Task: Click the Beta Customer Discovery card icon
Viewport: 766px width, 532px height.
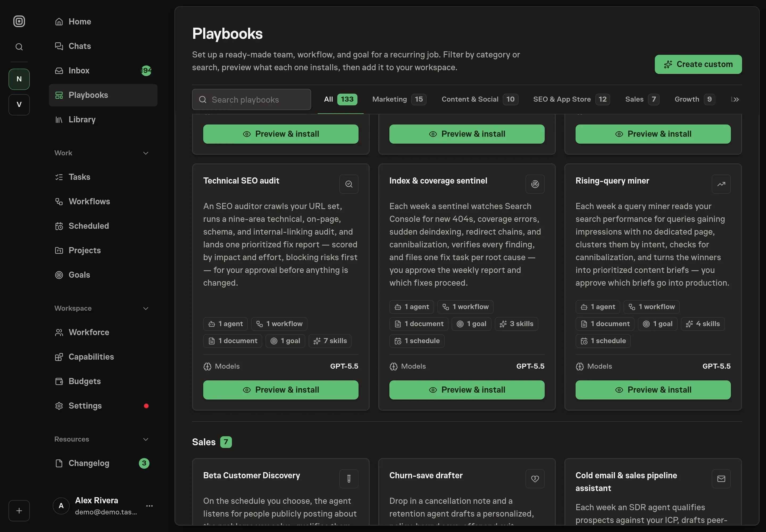Action: pos(349,479)
